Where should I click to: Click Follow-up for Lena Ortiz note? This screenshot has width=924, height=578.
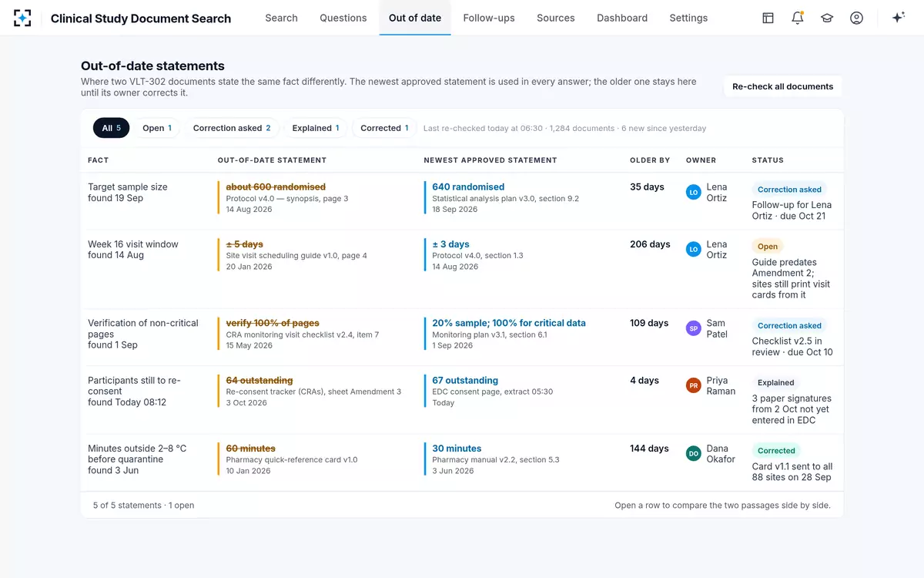point(792,210)
